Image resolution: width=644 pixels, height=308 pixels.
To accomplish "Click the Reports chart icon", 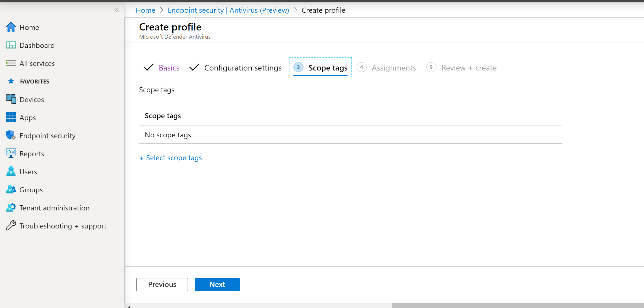I will (x=11, y=153).
